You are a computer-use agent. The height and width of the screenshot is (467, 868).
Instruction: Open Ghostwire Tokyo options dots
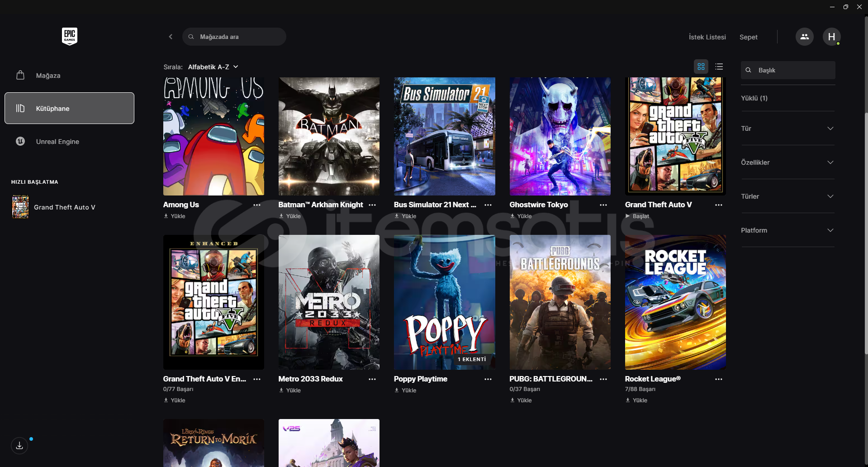603,205
